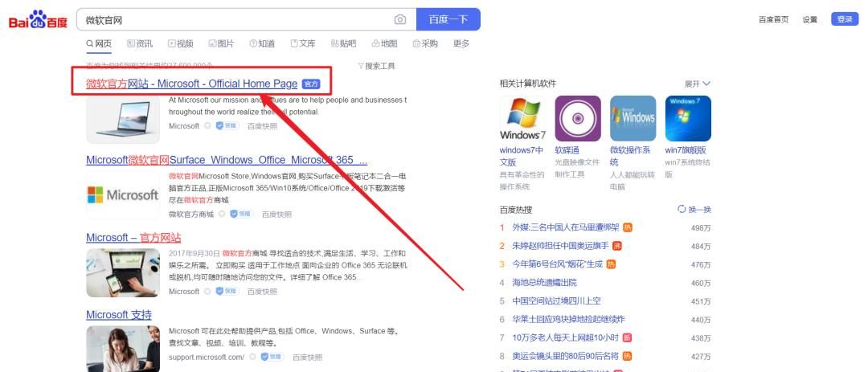
Task: Open 百度快照 for 微软官方商城 result
Action: click(276, 215)
